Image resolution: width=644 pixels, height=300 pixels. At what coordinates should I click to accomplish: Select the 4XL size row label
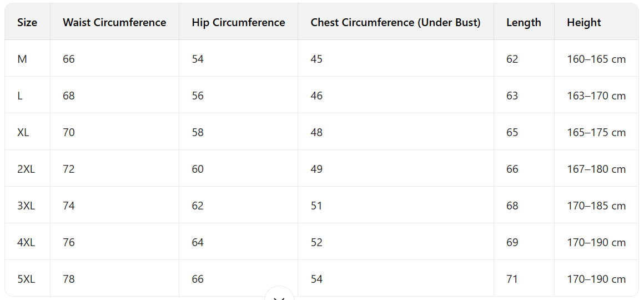click(26, 242)
